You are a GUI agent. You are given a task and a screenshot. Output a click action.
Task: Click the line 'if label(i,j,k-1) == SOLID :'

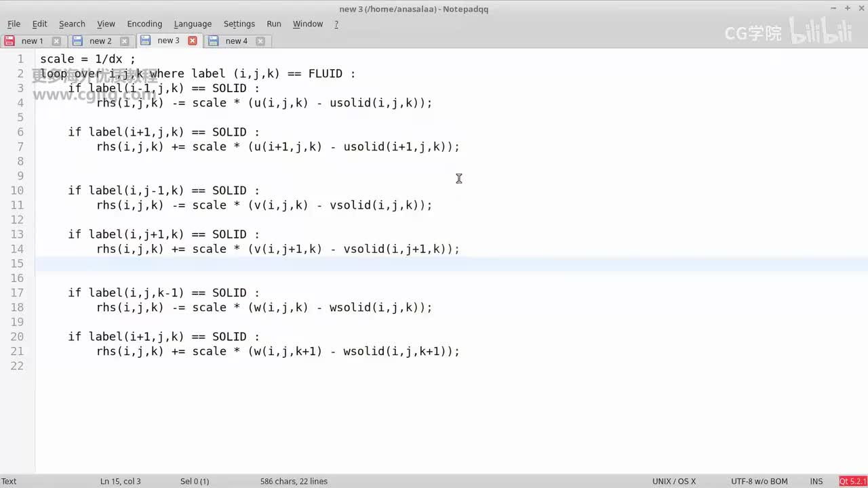tap(163, 293)
